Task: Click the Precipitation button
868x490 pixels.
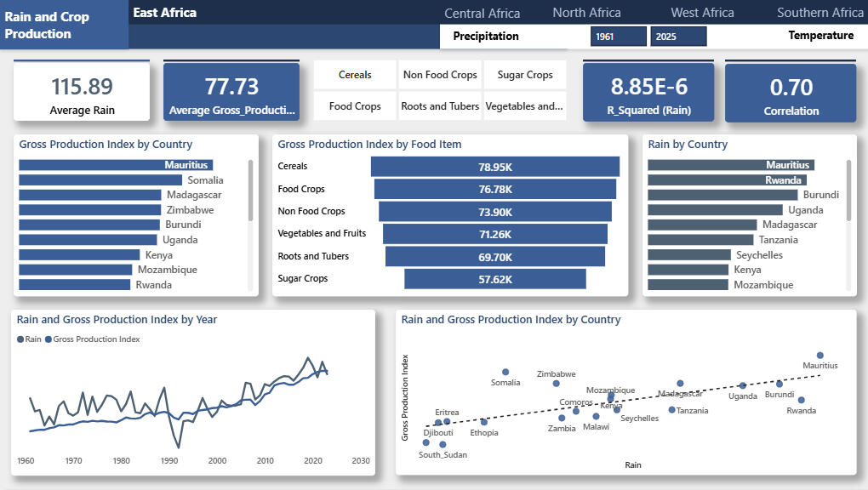Action: click(485, 36)
